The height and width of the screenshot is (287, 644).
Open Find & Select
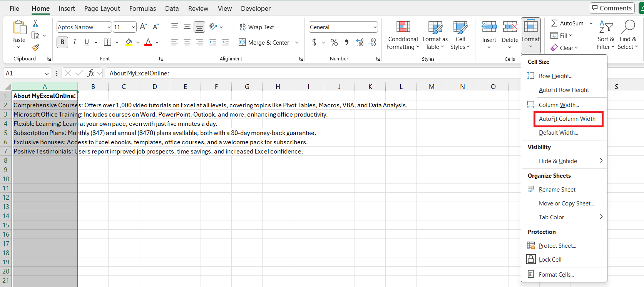pyautogui.click(x=628, y=35)
